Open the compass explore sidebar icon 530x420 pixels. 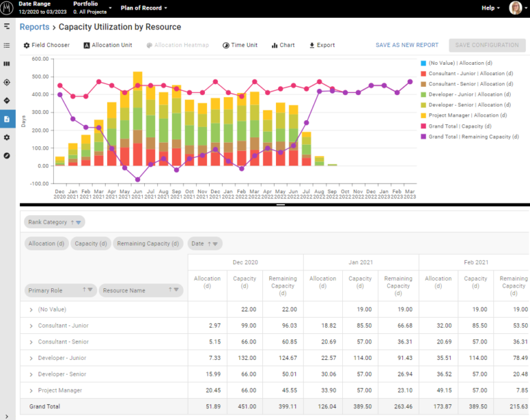coord(7,156)
